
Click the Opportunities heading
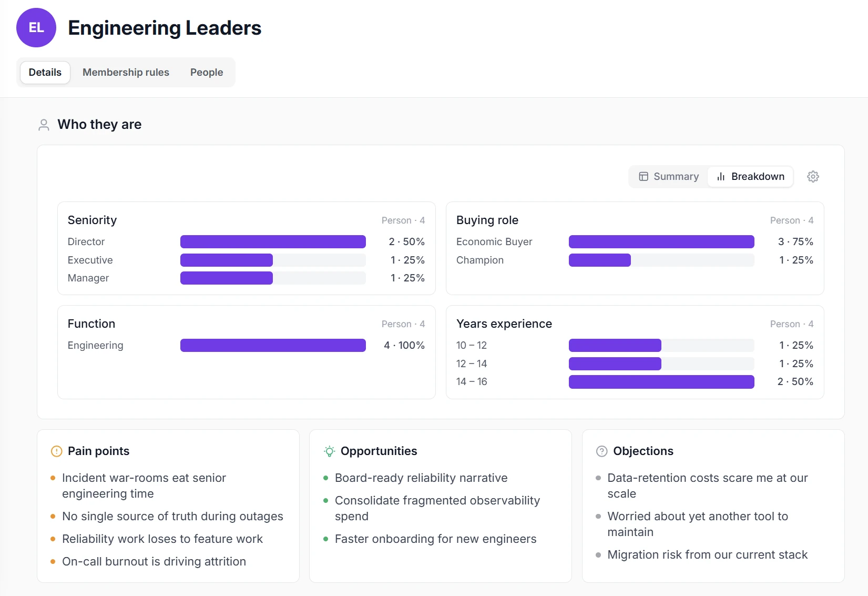click(379, 451)
